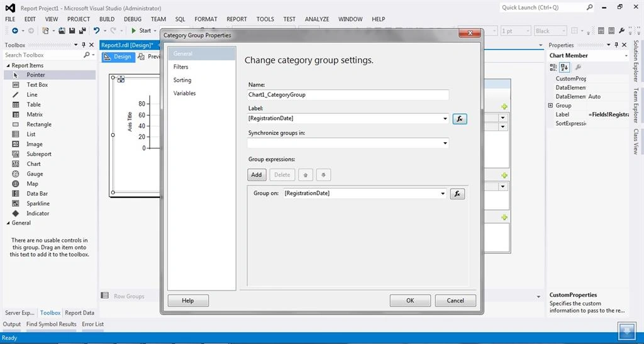
Task: Select the Gauge item in Toolbox
Action: pyautogui.click(x=35, y=174)
